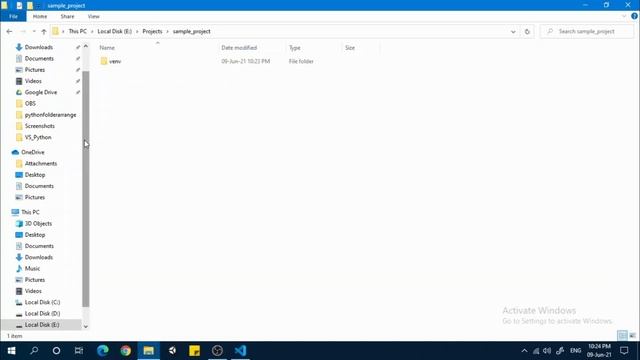This screenshot has width=640, height=360.
Task: Open the File ribbon tab
Action: tap(13, 16)
